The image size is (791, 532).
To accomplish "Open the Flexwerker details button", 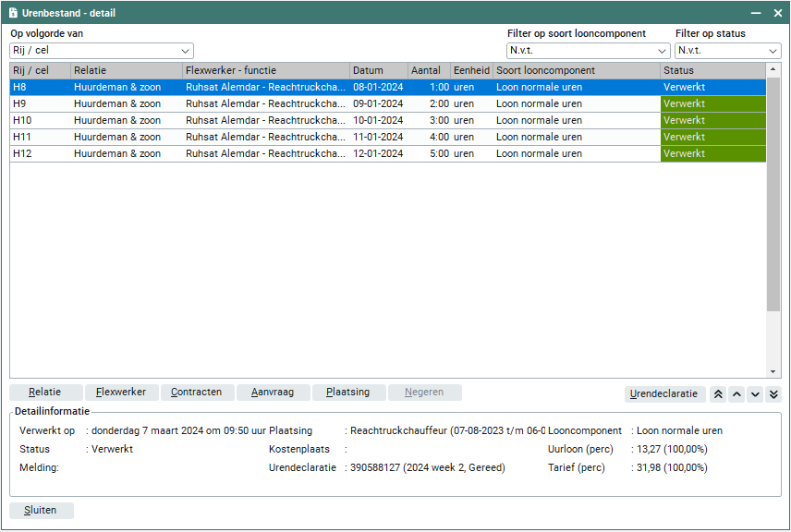I will (x=121, y=393).
